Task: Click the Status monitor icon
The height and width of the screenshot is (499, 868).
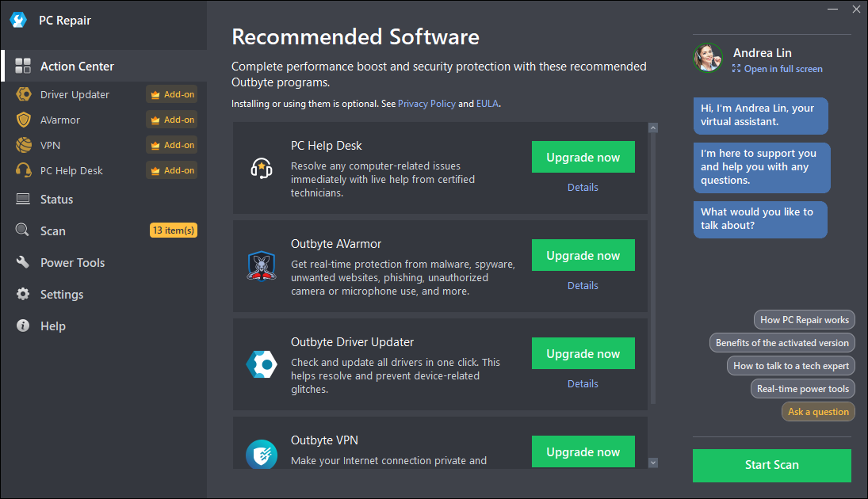Action: [23, 199]
